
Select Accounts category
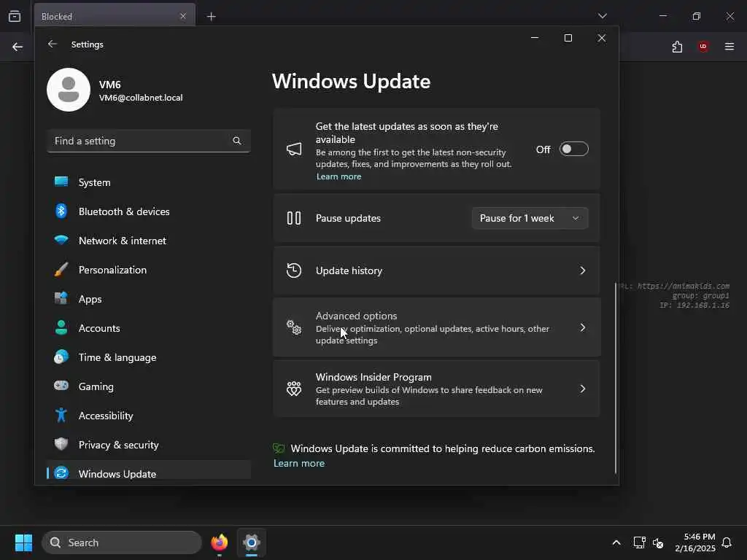(x=149, y=328)
